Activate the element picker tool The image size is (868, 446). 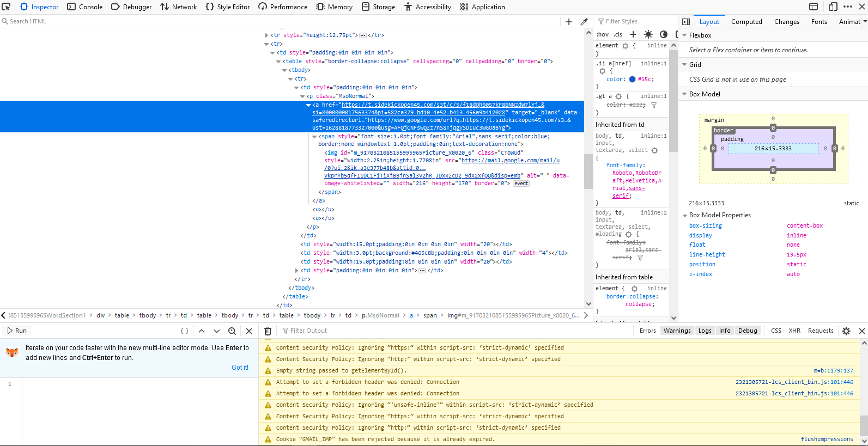click(6, 7)
